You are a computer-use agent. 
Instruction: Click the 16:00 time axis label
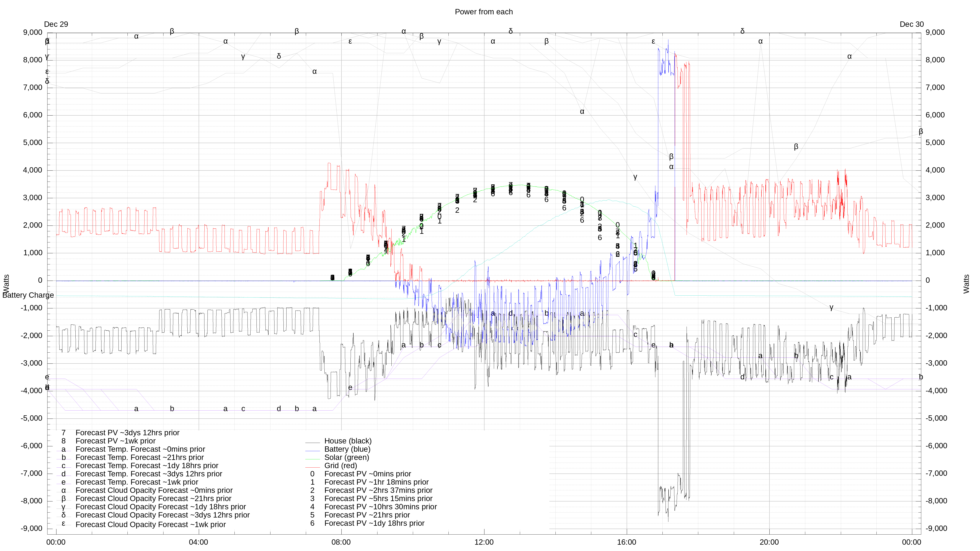point(627,542)
